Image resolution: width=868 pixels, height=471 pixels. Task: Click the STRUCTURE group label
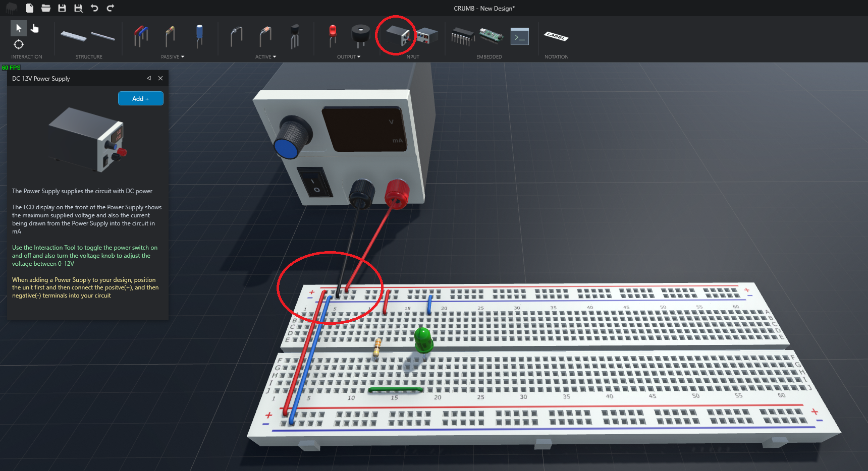pyautogui.click(x=89, y=57)
